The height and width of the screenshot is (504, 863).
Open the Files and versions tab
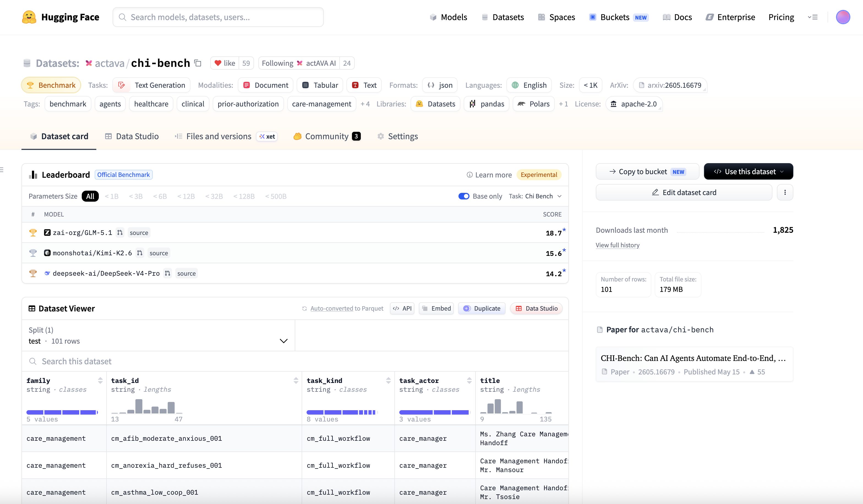tap(226, 136)
